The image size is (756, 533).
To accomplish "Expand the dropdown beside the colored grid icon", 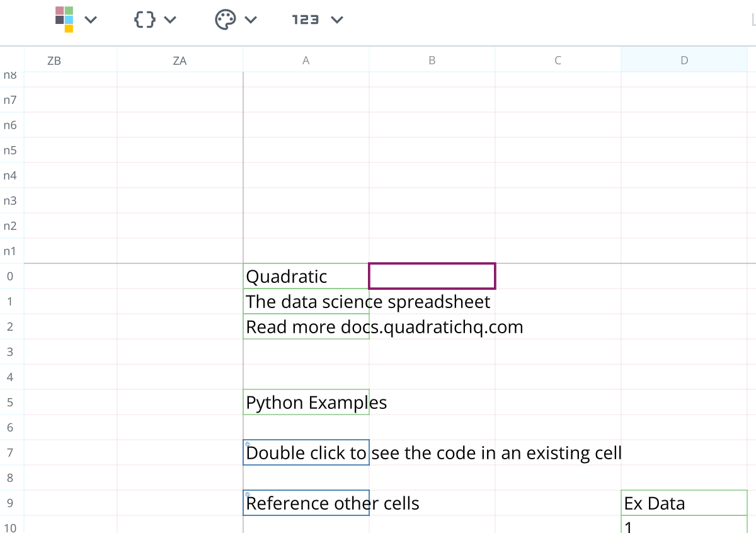I will 90,20.
